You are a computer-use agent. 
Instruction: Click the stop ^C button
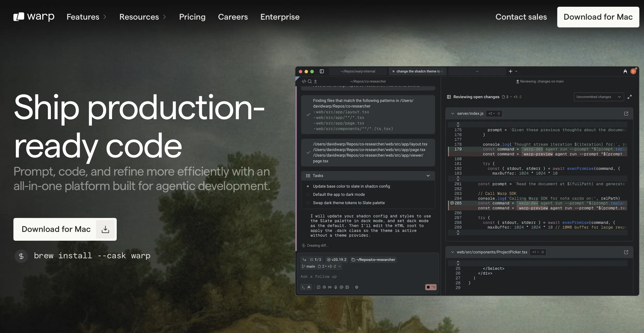(431, 287)
